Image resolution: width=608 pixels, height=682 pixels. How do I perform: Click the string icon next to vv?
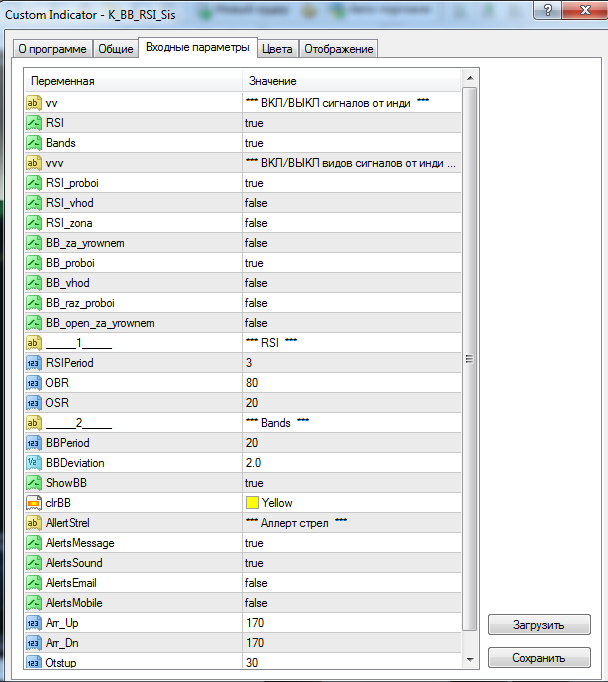[x=34, y=103]
